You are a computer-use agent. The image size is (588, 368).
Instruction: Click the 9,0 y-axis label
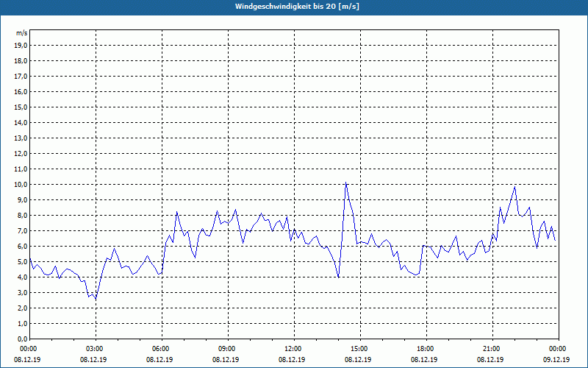(23, 199)
